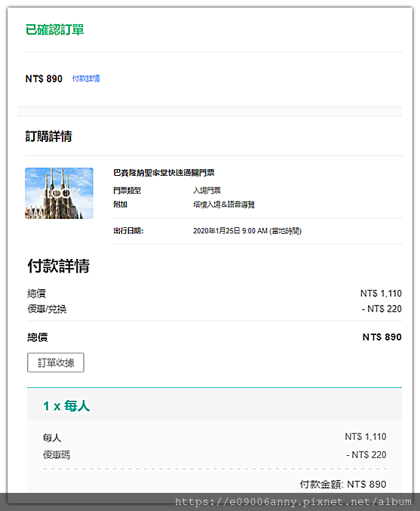Click the 付款金額: NT$ 890 line
This screenshot has width=420, height=511.
pyautogui.click(x=343, y=485)
